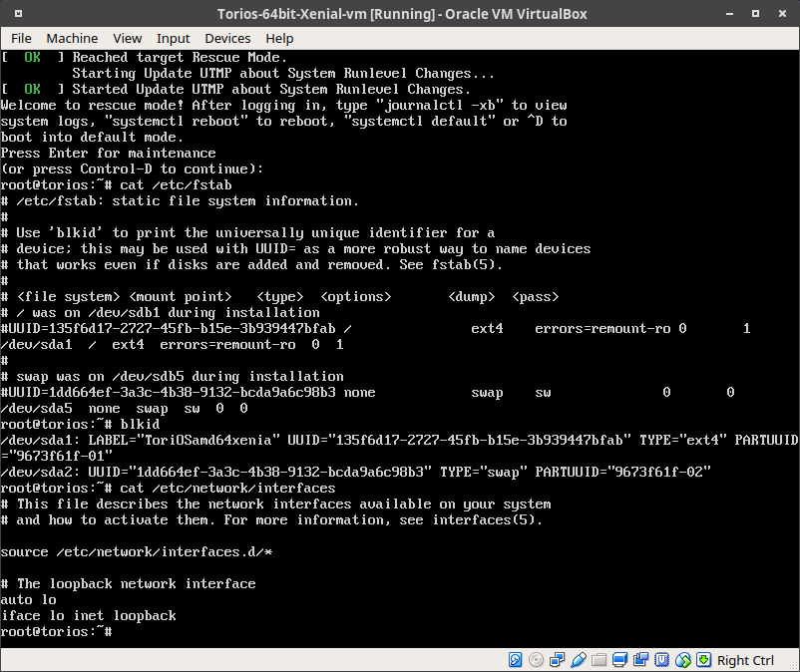Open the Devices menu
The width and height of the screenshot is (800, 672).
227,38
